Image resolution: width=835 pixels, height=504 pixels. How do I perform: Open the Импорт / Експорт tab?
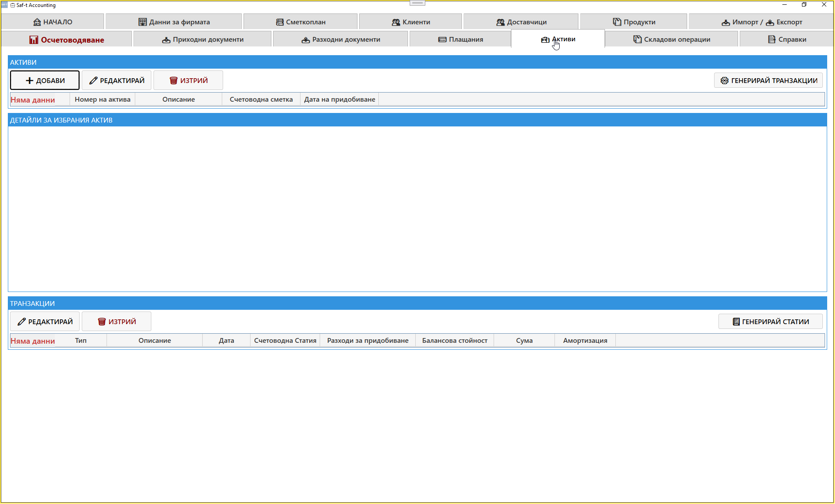click(x=762, y=22)
